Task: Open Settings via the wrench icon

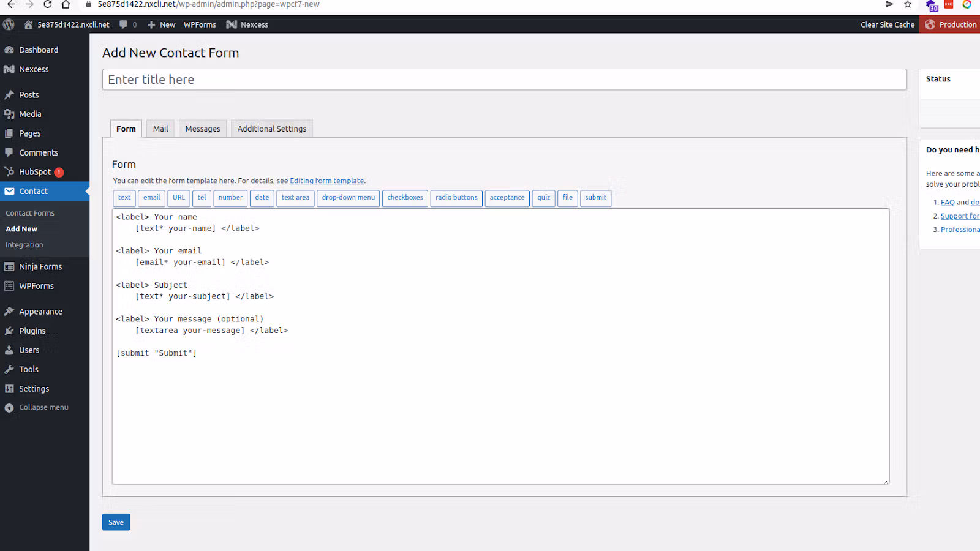Action: (10, 388)
